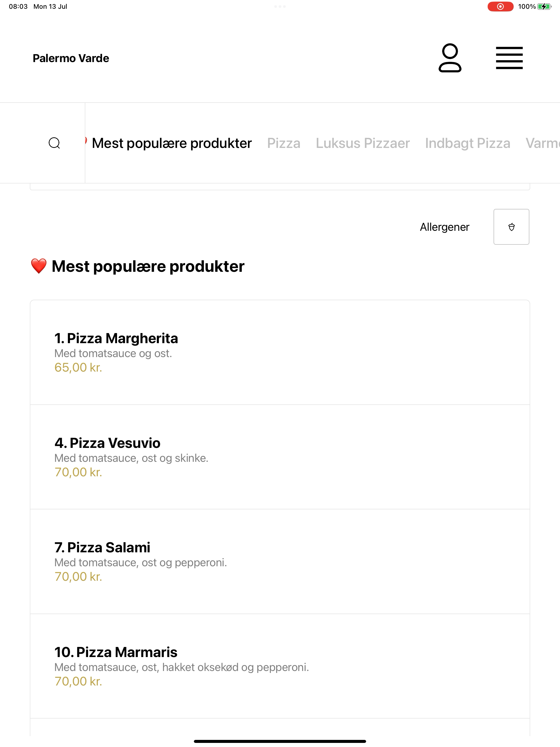Go to Palermo Varde home link
Viewport: 560px width, 747px height.
tap(71, 58)
